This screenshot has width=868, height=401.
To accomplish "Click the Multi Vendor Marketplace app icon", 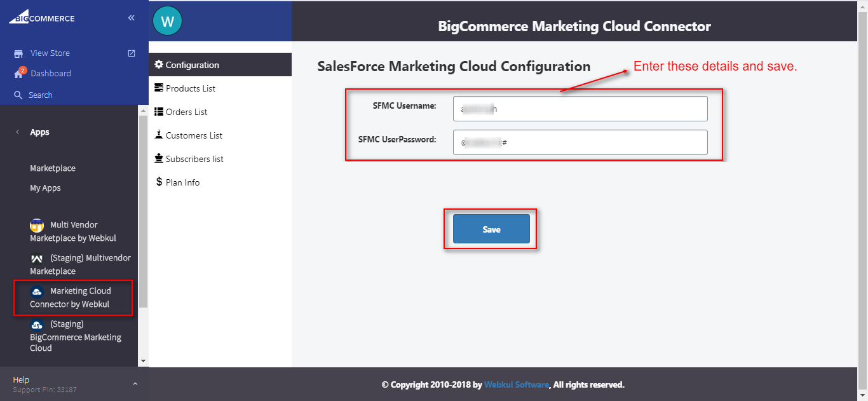I will [37, 225].
